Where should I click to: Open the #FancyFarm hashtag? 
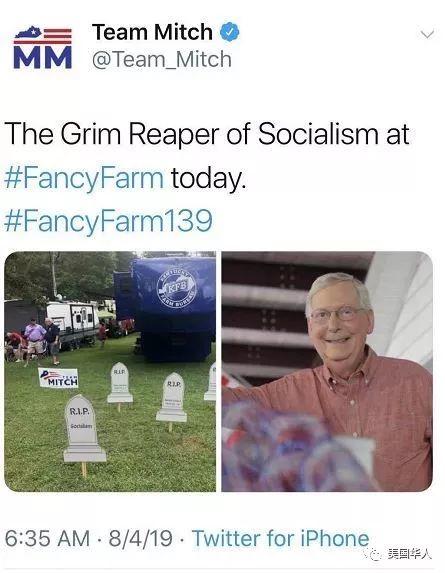[84, 178]
